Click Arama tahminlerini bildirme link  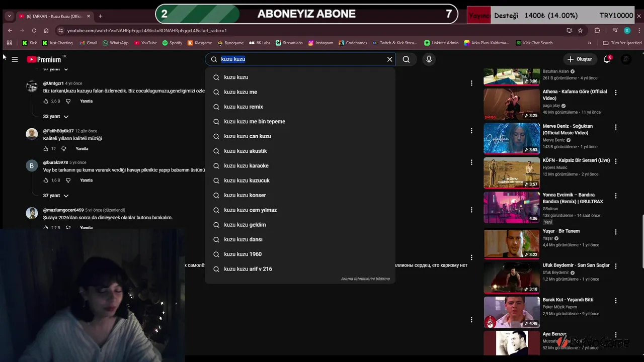pyautogui.click(x=365, y=279)
